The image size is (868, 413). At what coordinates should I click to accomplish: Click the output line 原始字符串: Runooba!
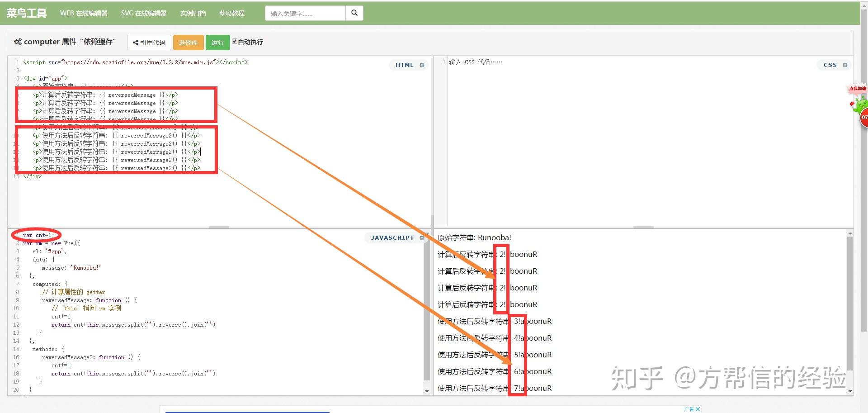[474, 237]
